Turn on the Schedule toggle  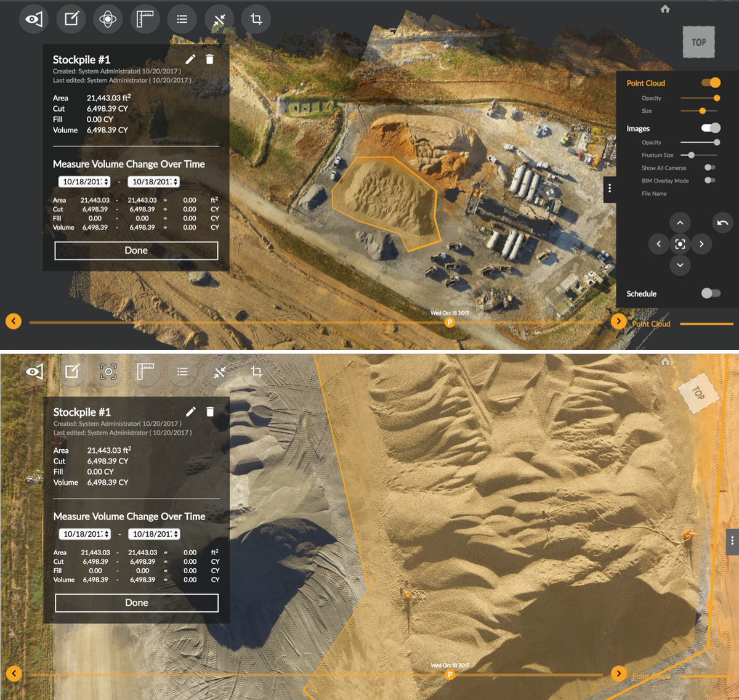(x=711, y=293)
